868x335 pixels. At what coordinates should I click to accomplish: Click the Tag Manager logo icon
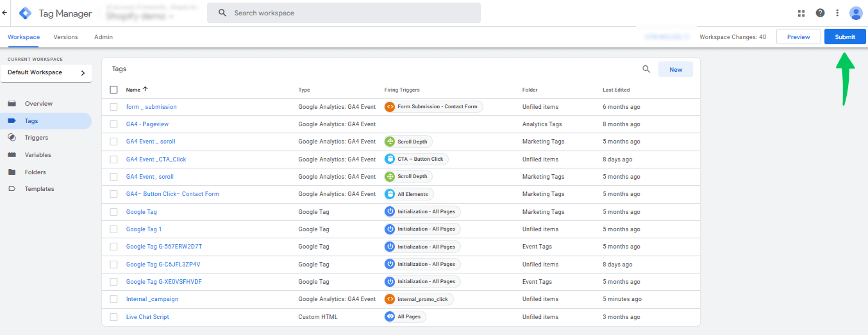pos(25,13)
